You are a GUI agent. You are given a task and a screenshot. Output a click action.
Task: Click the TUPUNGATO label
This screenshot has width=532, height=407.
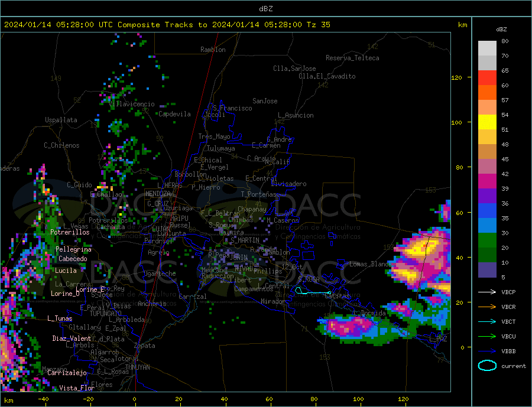(x=105, y=314)
